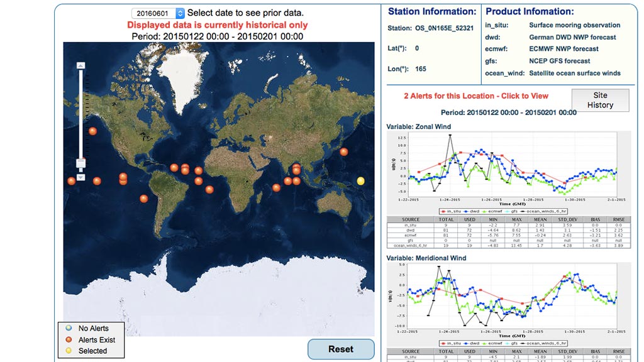Click the zoom slider handle on the map
644x362 pixels.
81,163
